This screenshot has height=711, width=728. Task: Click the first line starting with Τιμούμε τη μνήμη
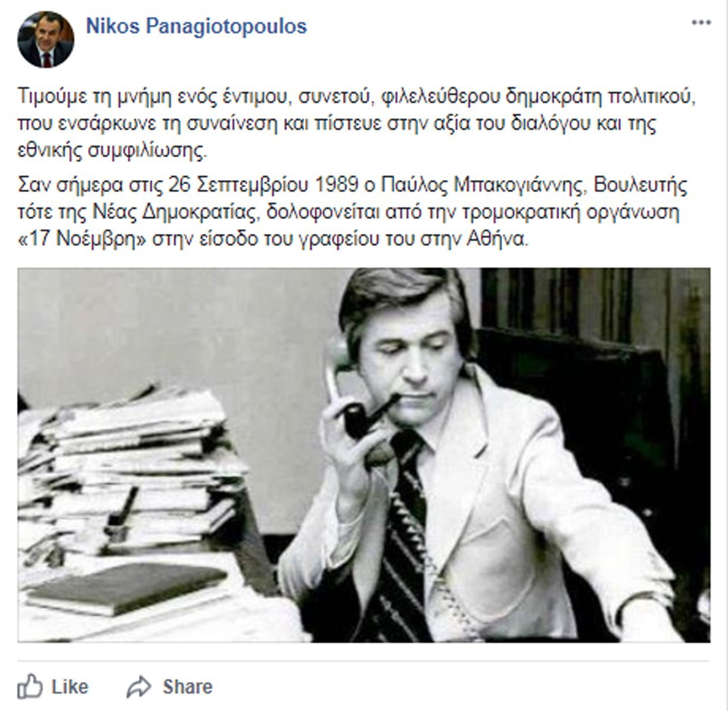pyautogui.click(x=357, y=95)
